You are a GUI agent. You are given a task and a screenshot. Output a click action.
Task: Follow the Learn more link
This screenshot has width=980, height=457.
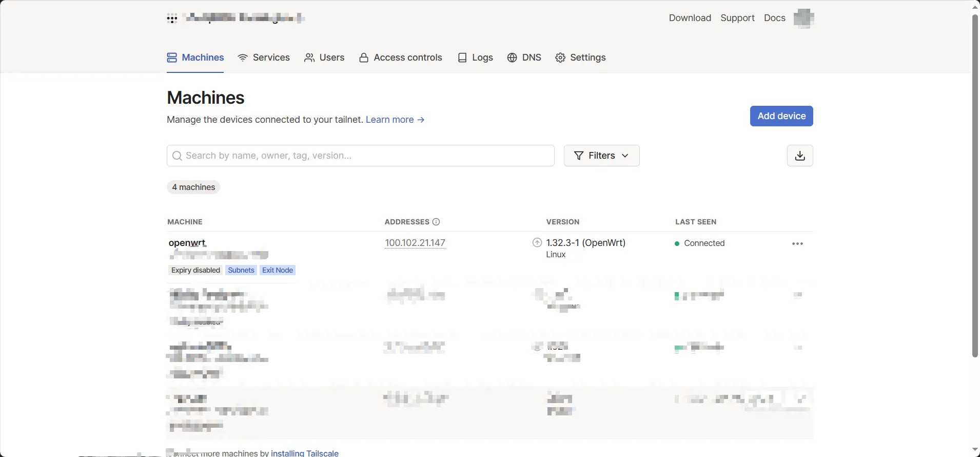click(395, 120)
